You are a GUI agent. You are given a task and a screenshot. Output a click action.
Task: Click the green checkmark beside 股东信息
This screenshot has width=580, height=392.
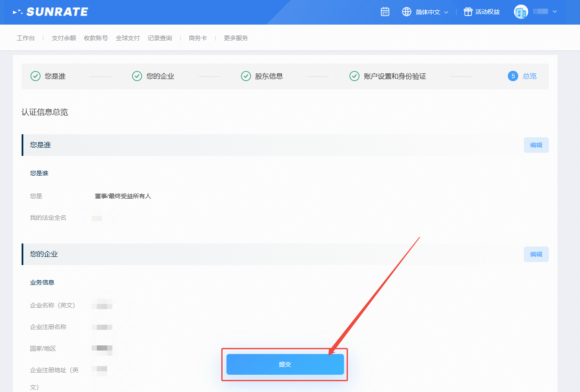point(246,76)
